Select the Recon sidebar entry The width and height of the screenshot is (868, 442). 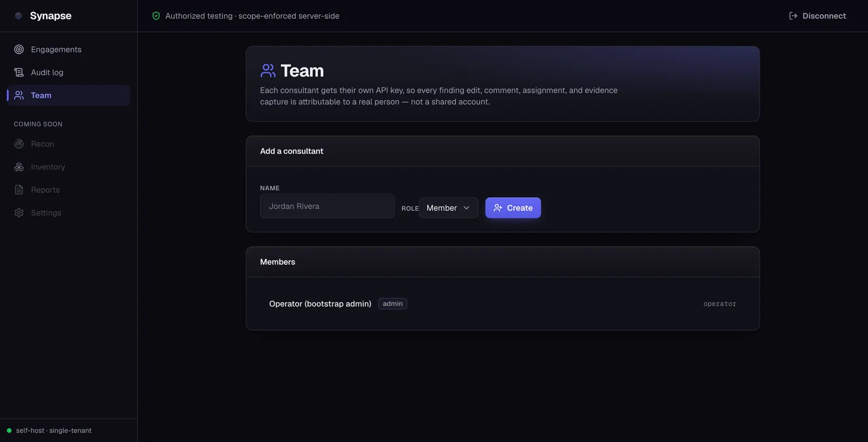[x=68, y=144]
